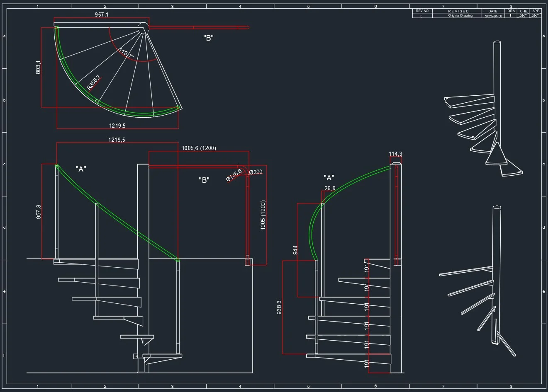Select the 957,1 dimension text in plan view

[x=102, y=15]
